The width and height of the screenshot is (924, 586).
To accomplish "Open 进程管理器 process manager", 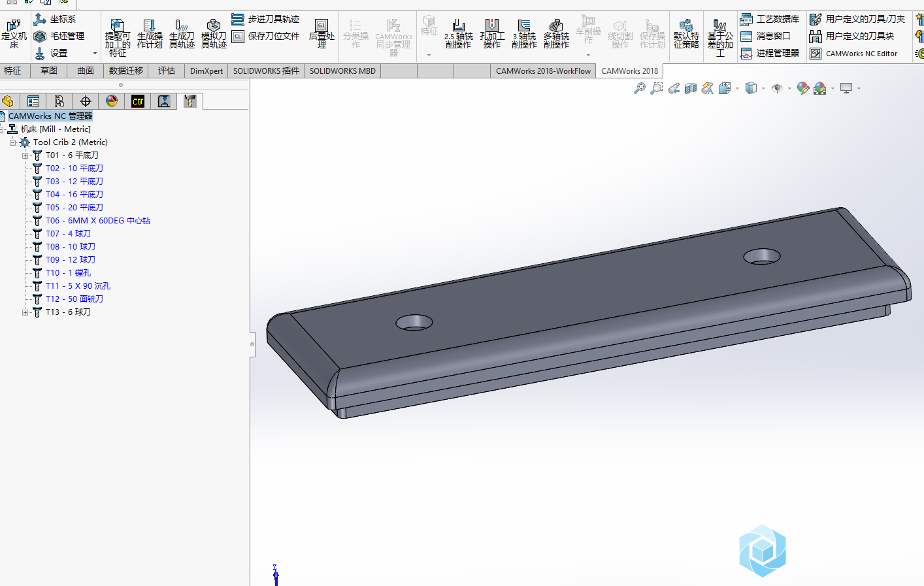I will tap(770, 53).
